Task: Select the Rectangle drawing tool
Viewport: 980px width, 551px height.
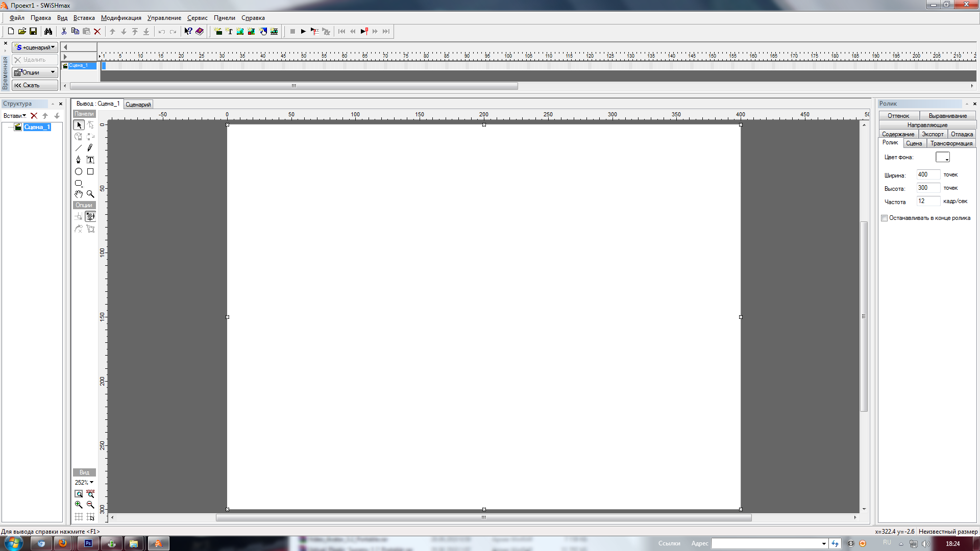Action: click(x=90, y=171)
